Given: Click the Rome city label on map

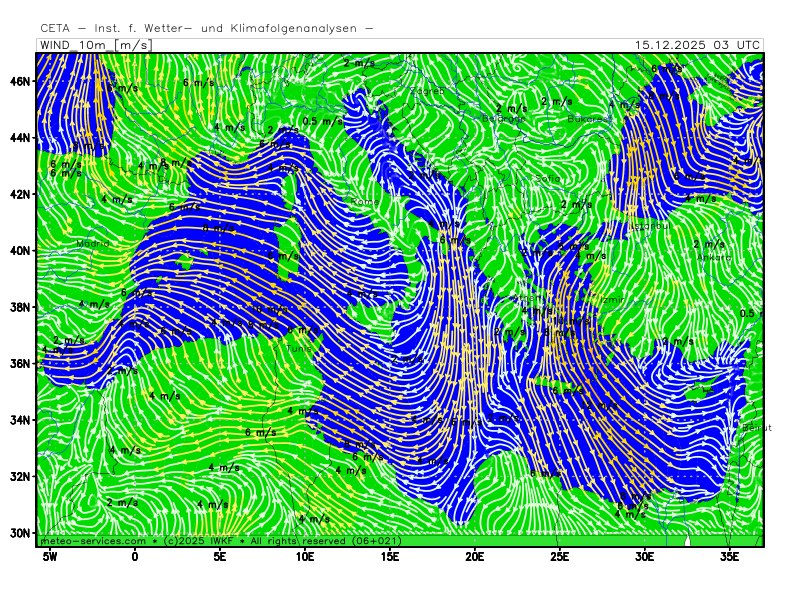Looking at the screenshot, I should [x=365, y=201].
